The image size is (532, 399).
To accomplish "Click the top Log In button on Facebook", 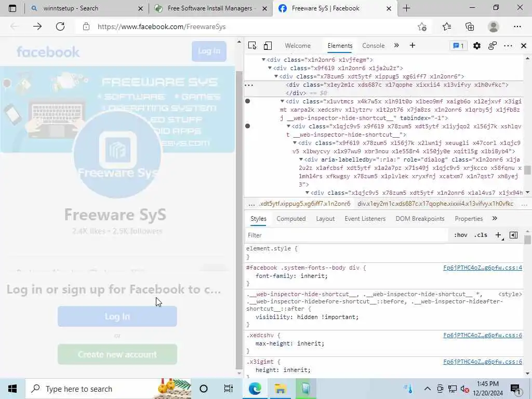I will (209, 51).
